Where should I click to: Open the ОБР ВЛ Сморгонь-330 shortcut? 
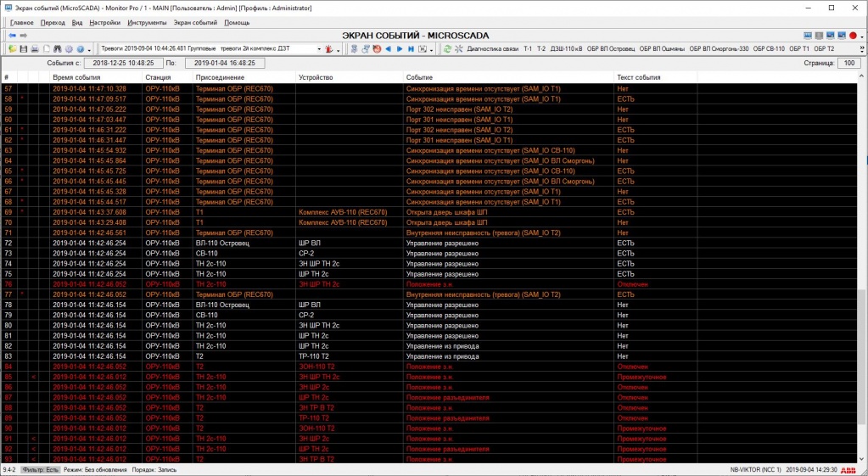719,48
